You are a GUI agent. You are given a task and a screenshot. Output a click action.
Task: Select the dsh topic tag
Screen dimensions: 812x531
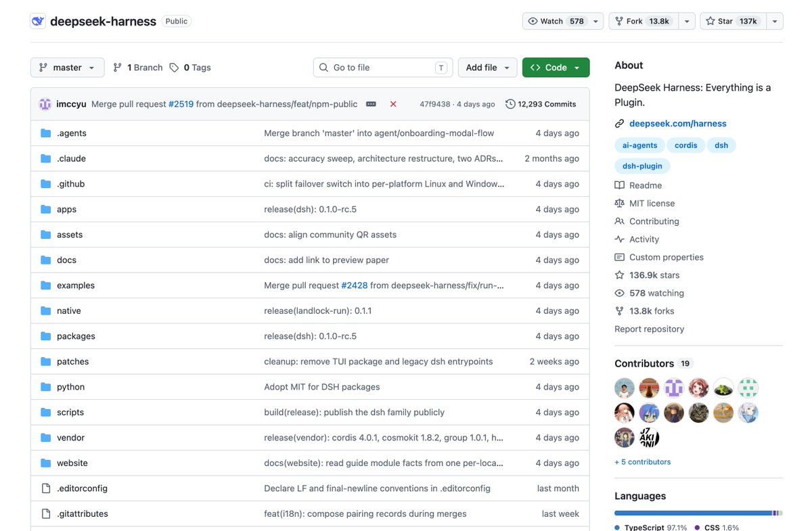pos(722,145)
